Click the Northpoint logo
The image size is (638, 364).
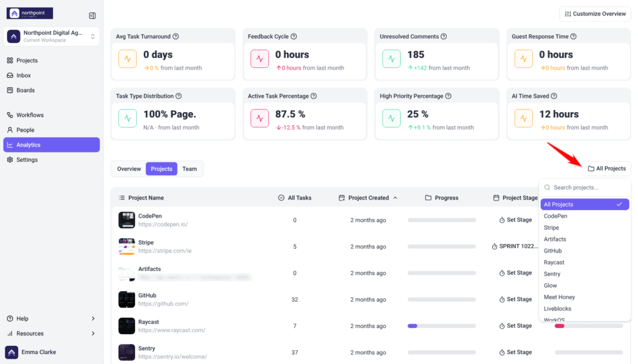pyautogui.click(x=30, y=13)
